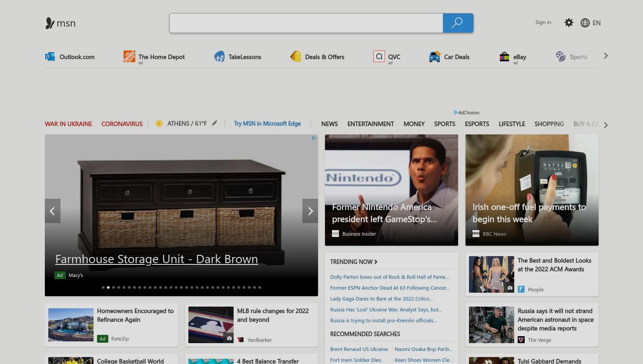Screen dimensions: 643x364
Task: Open Homeowners Encouraged to Refinance thumbnail
Action: click(71, 325)
